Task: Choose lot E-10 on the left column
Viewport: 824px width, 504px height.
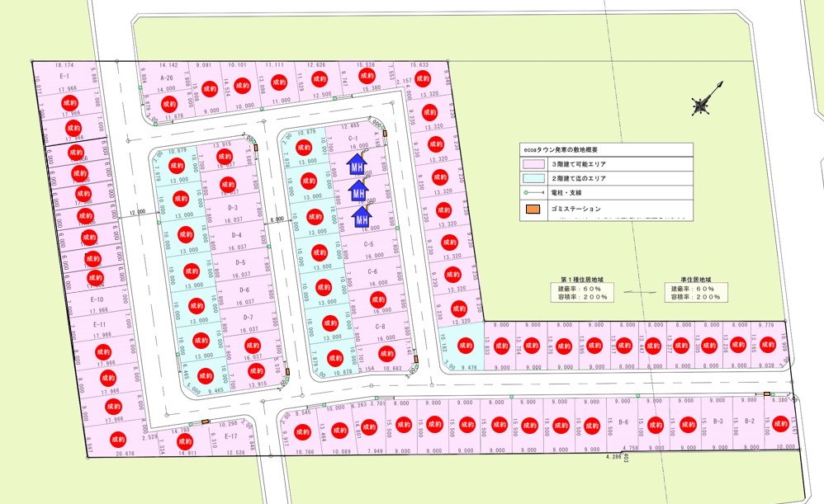Action: (x=97, y=299)
